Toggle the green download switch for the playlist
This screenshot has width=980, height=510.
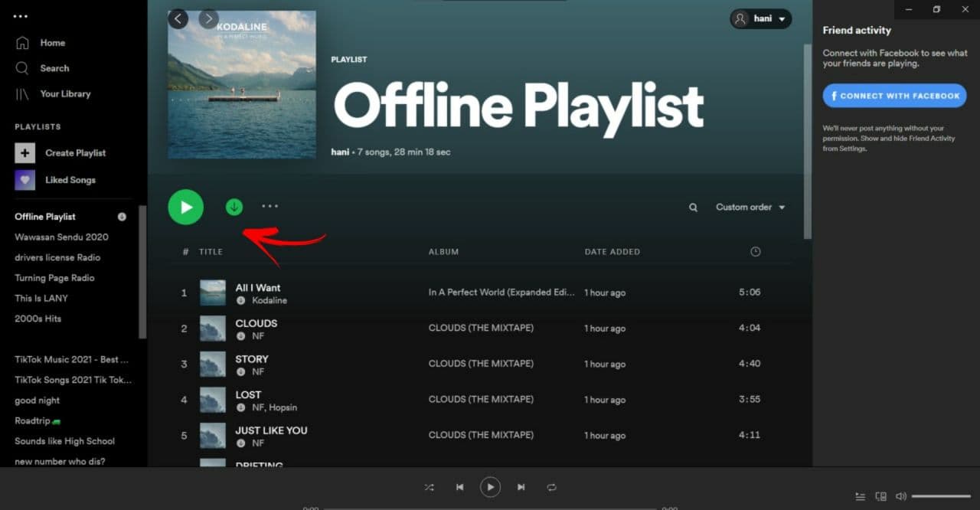click(234, 207)
